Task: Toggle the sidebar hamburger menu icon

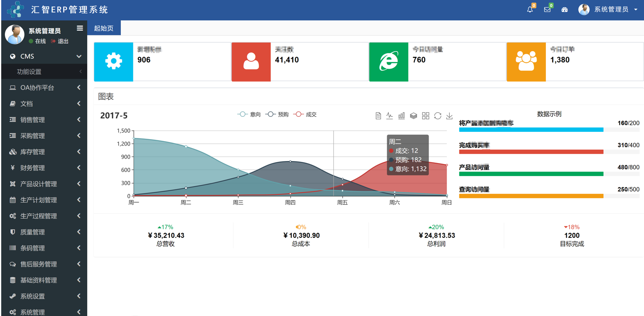Action: pos(80,28)
